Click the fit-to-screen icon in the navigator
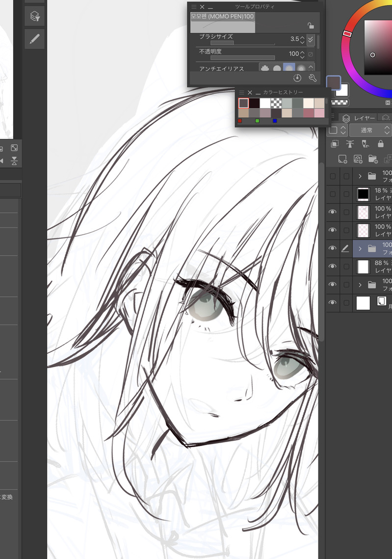Viewport: 392px width, 559px height. click(14, 148)
